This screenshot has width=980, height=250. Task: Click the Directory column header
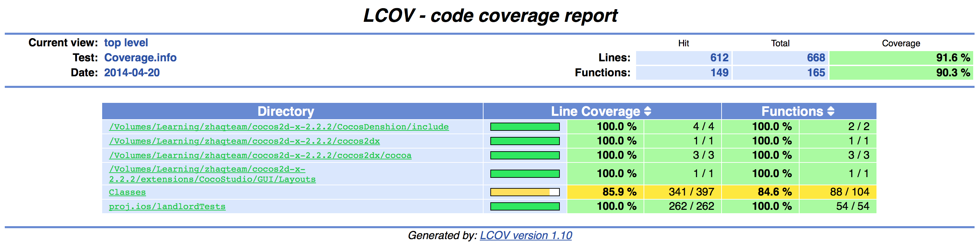pyautogui.click(x=292, y=111)
